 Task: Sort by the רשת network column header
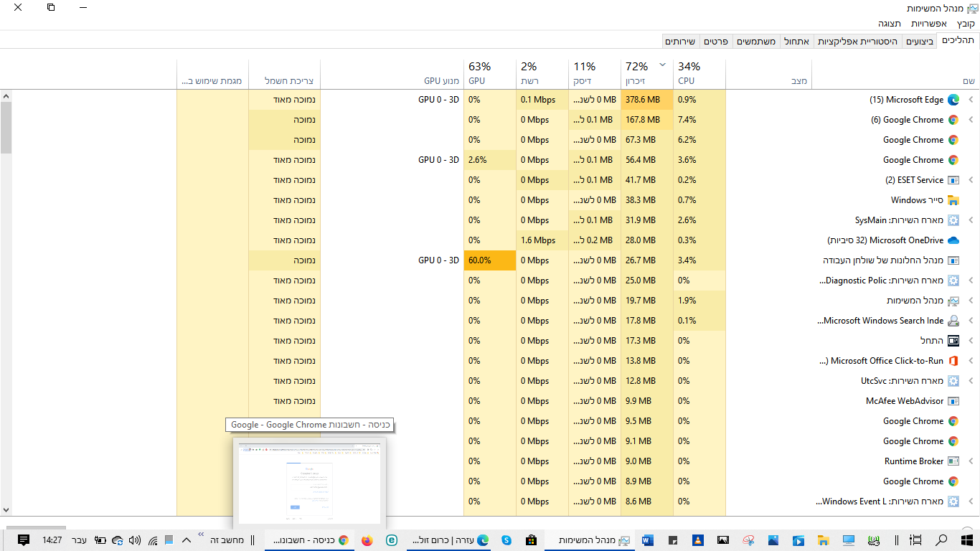click(542, 74)
